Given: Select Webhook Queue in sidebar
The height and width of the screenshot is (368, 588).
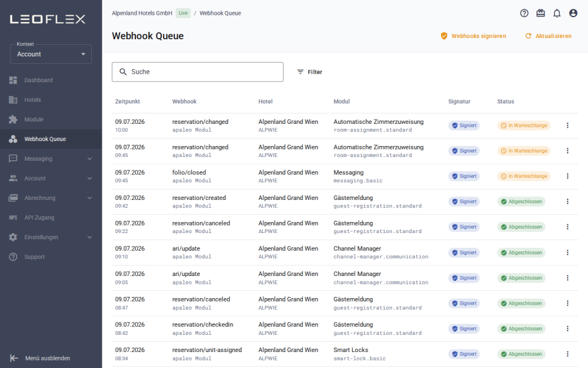Looking at the screenshot, I should pos(51,139).
